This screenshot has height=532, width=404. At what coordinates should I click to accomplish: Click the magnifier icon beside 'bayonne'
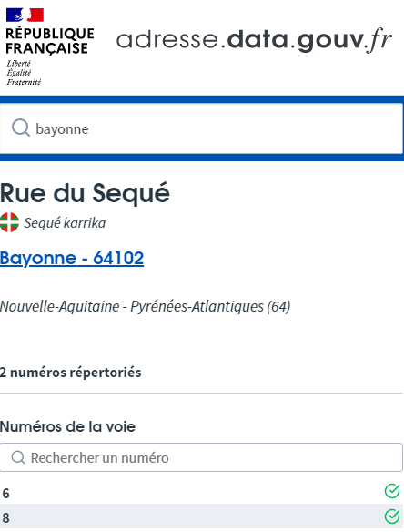(21, 128)
